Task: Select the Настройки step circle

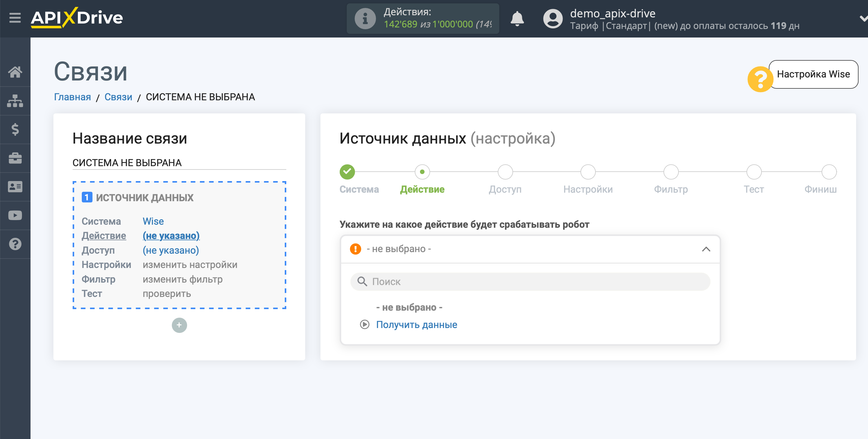Action: [588, 172]
